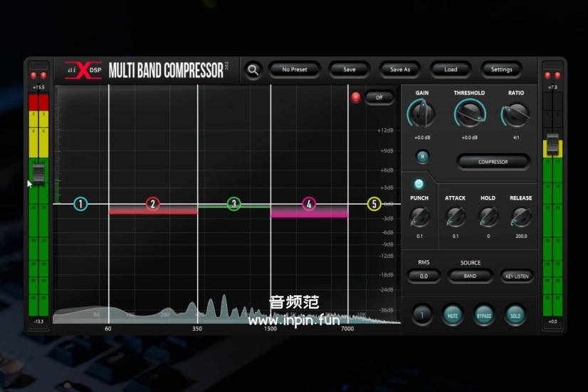Screen dimensions: 588x392
Task: Open the Settings button
Action: click(x=501, y=69)
